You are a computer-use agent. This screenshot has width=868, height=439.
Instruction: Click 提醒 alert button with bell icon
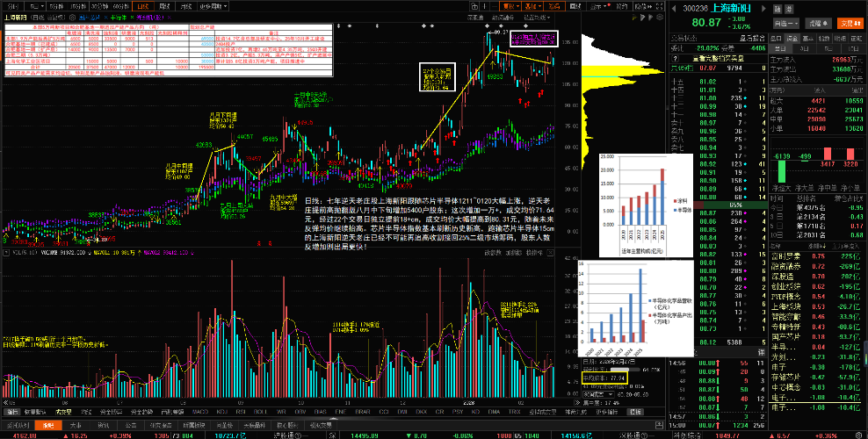818,23
